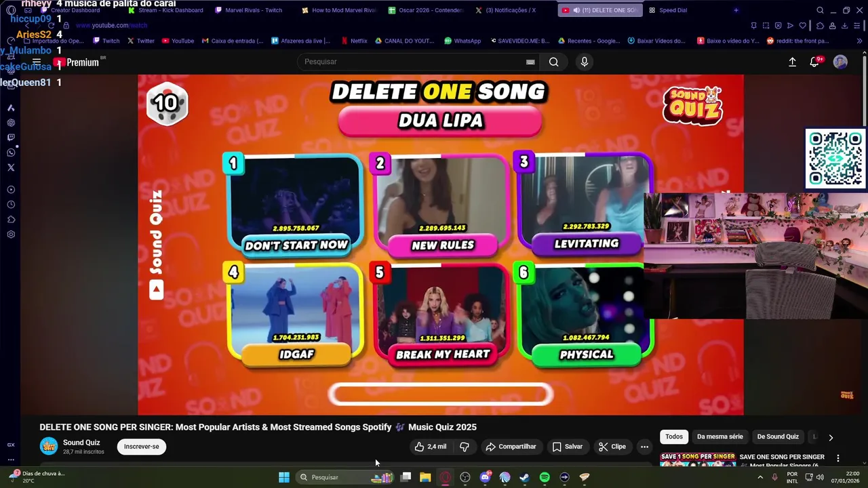Open the Twitch bookmark
868x488 pixels.
tap(106, 41)
